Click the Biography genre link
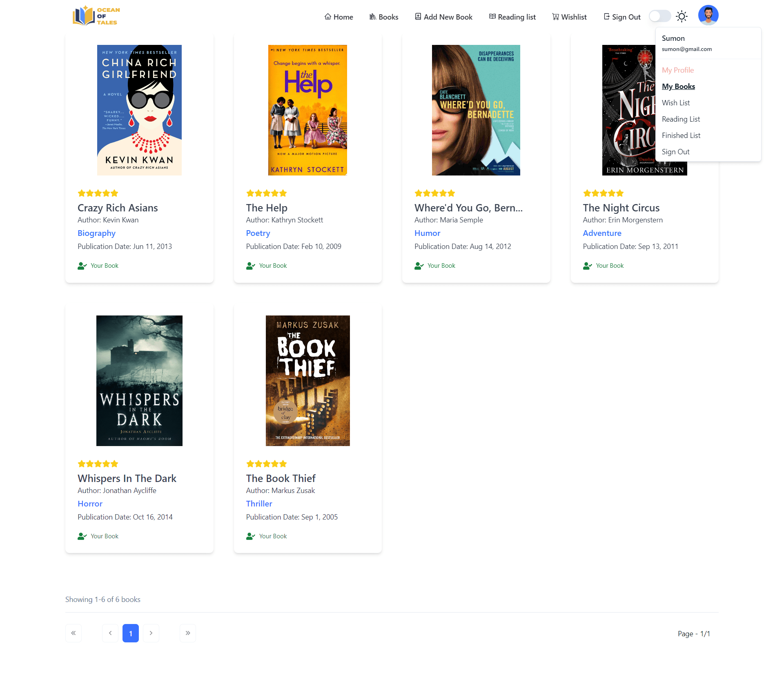Viewport: 784px width, 684px height. click(x=96, y=233)
